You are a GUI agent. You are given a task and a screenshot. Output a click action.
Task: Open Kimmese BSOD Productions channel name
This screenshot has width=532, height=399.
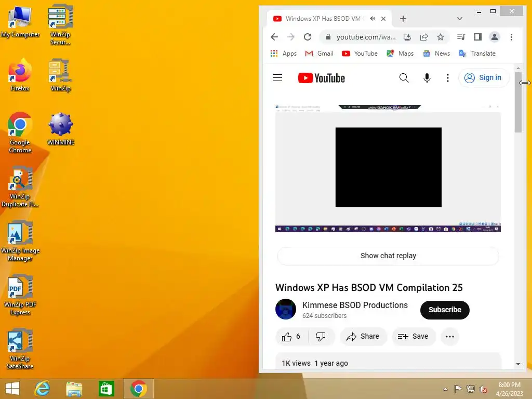point(355,305)
